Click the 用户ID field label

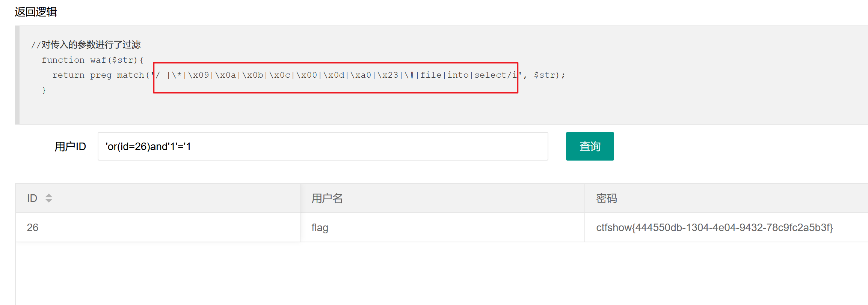point(70,146)
